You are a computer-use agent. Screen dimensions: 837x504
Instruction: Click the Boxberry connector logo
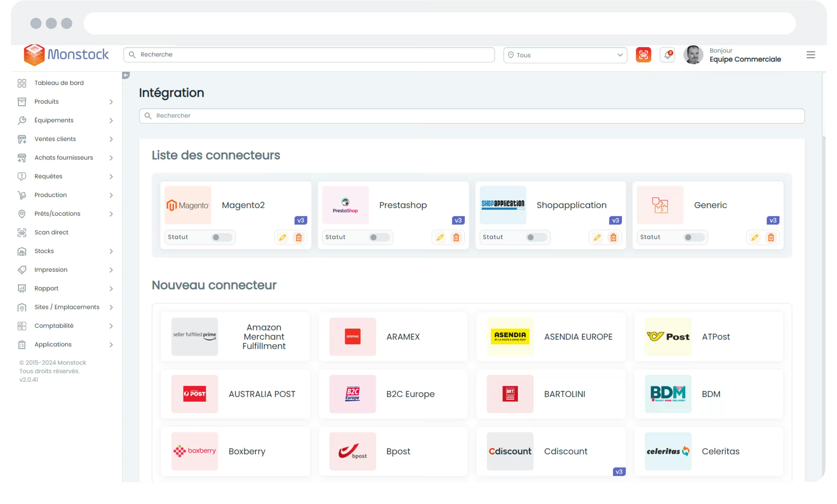(x=194, y=451)
